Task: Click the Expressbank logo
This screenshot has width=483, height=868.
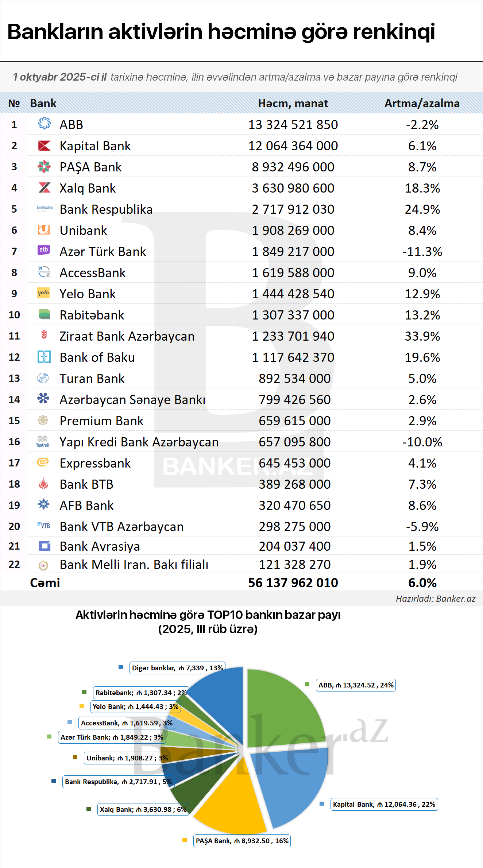Action: pyautogui.click(x=43, y=462)
